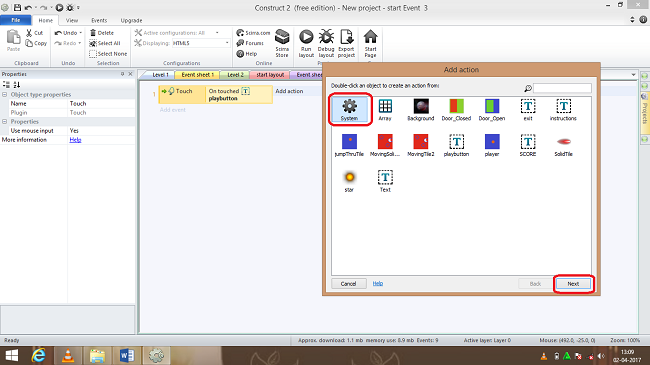Focus the object search field
This screenshot has width=650, height=365.
[562, 88]
